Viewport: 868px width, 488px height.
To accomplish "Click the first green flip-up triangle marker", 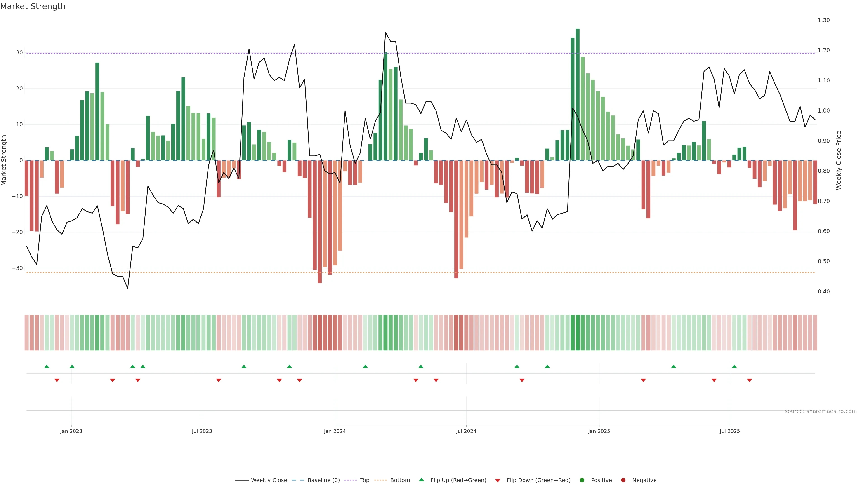I will tap(47, 366).
